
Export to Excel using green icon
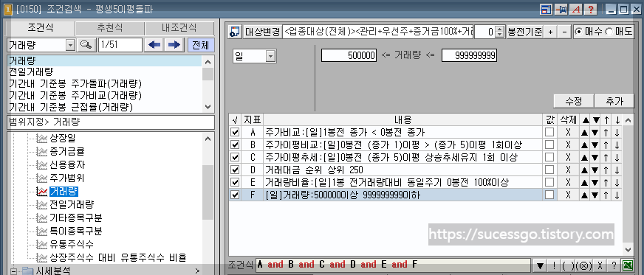[x=627, y=265]
